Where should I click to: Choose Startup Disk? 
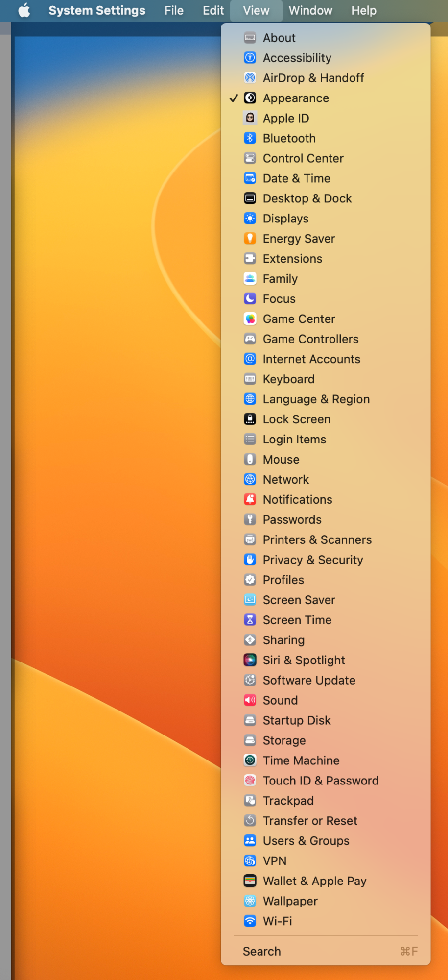[x=326, y=721]
